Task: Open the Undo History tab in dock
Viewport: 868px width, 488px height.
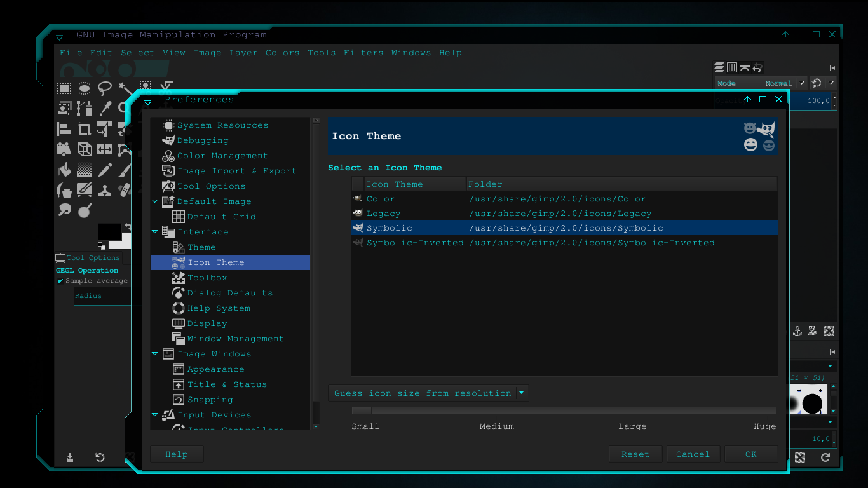Action: 757,67
